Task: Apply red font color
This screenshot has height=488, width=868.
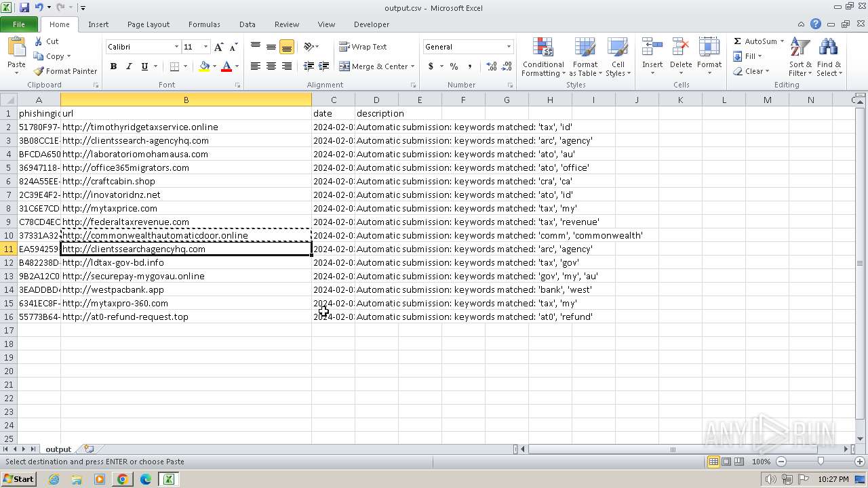Action: coord(226,66)
